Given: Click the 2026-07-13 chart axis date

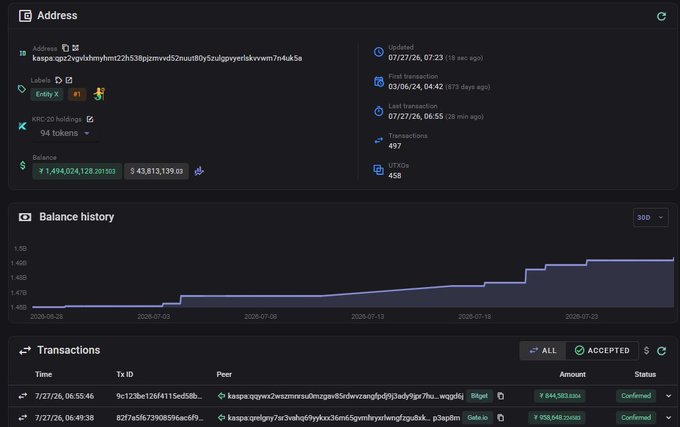Looking at the screenshot, I should [367, 317].
